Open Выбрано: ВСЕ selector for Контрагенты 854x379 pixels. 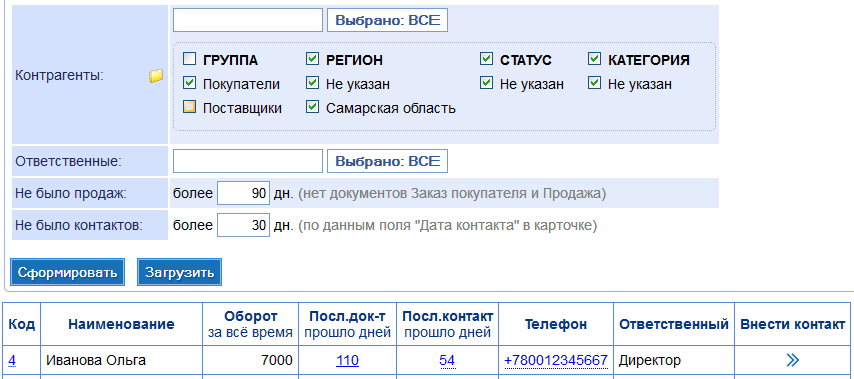[387, 21]
